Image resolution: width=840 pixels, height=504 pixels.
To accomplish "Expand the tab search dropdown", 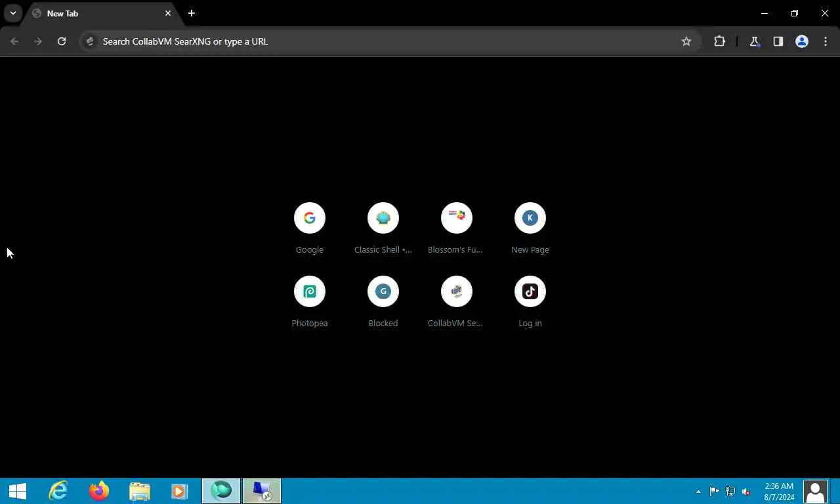I will coord(13,13).
